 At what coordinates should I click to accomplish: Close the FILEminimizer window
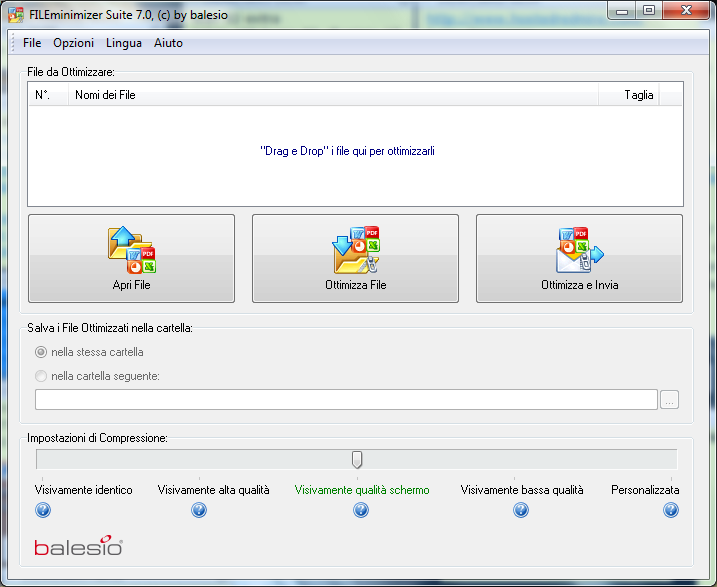pos(686,11)
